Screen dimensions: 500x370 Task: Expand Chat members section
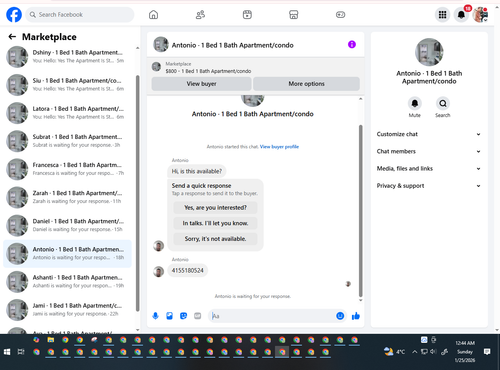[x=429, y=151]
